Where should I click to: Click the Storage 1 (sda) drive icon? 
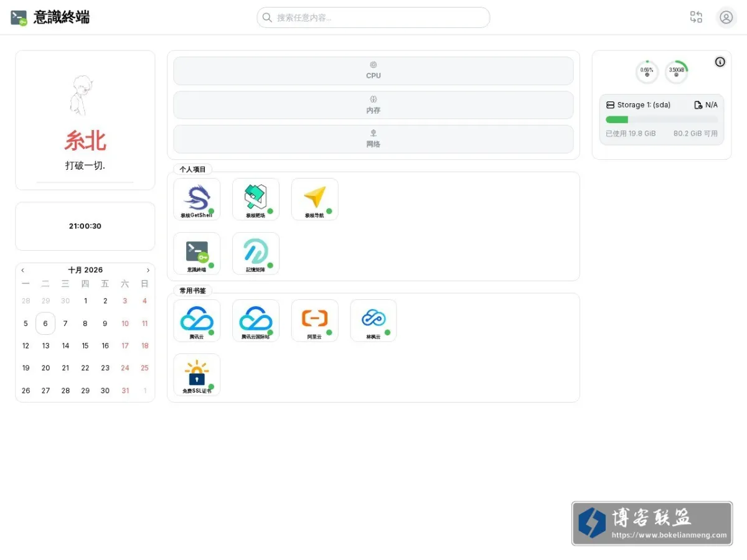[611, 105]
